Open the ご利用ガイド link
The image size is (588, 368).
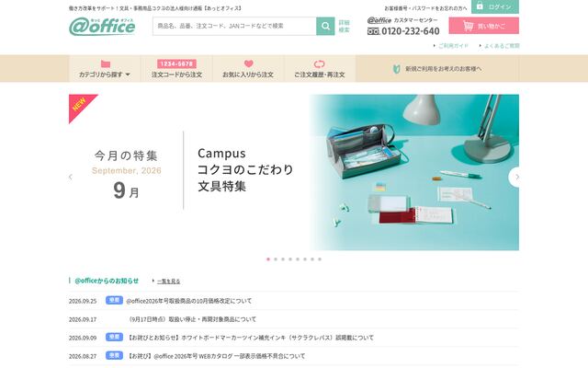pos(453,46)
